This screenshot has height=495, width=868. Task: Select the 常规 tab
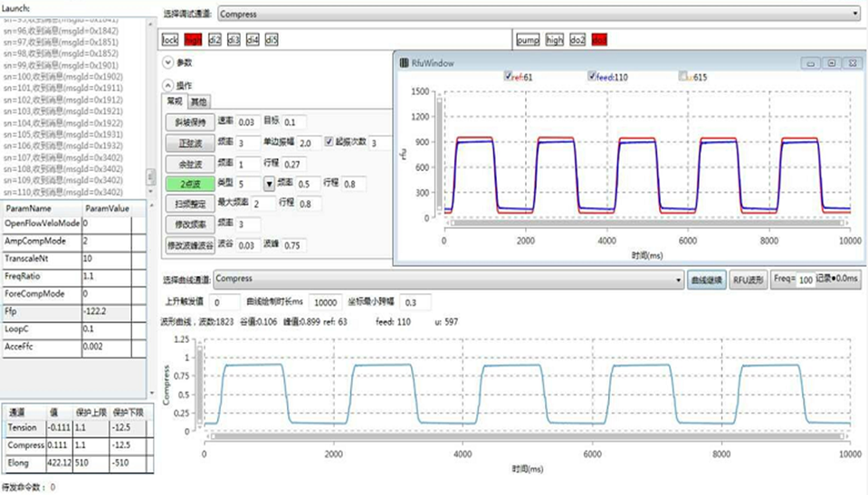pos(174,102)
